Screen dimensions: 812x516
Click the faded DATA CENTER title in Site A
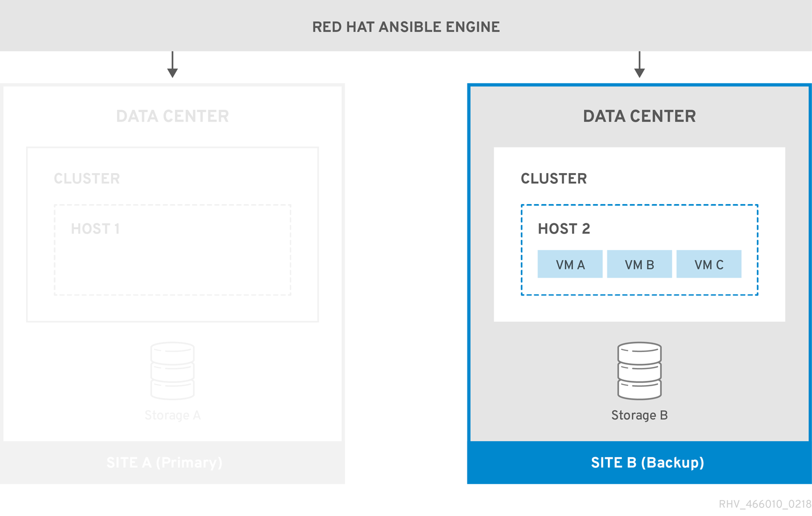[173, 116]
